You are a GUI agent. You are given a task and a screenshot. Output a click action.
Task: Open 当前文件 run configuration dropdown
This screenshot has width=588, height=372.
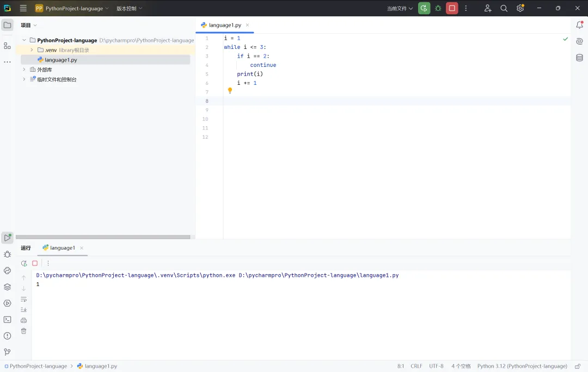click(400, 8)
